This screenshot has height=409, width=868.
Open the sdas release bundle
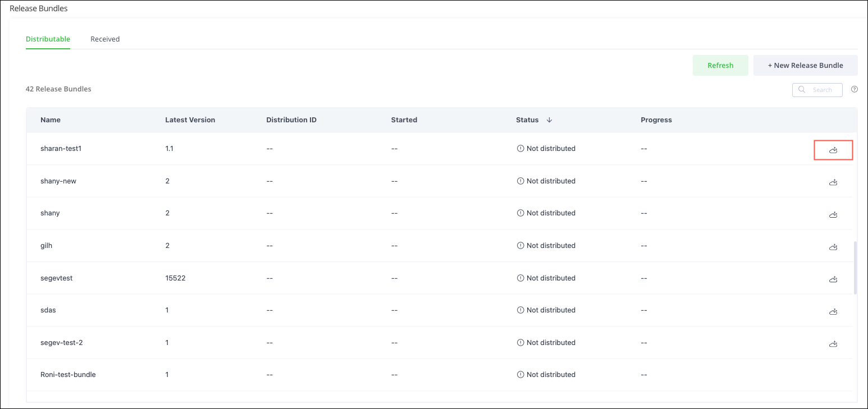click(48, 310)
